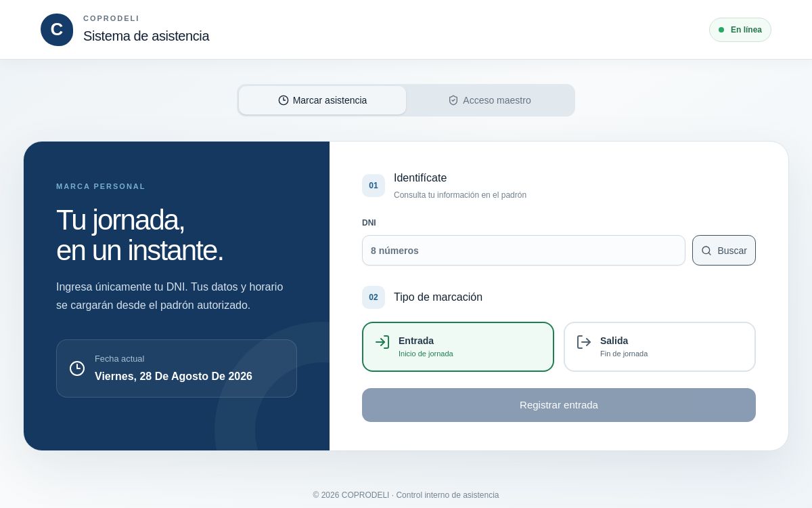The width and height of the screenshot is (812, 508).
Task: Click the clock icon beside Fecha actual
Action: click(77, 368)
